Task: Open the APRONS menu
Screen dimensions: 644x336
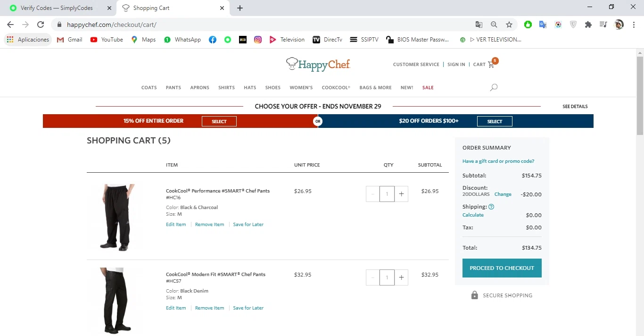Action: (x=200, y=88)
